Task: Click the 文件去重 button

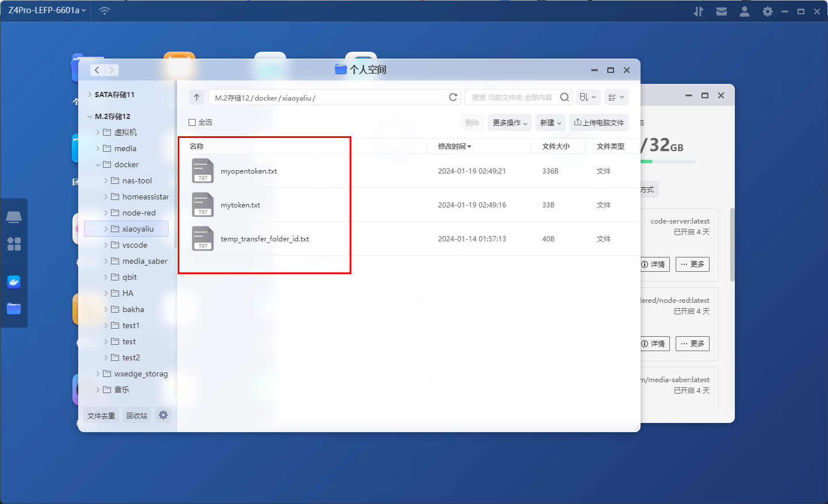Action: [x=101, y=415]
